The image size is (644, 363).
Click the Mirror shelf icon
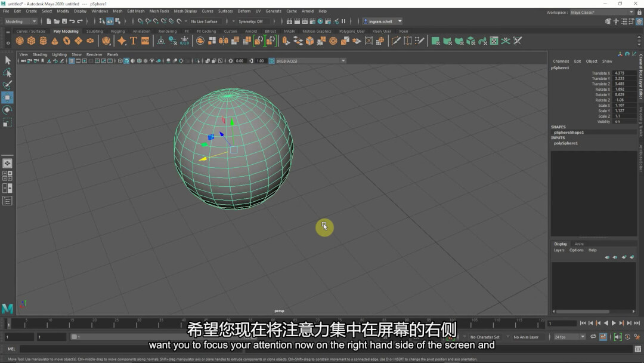coord(224,41)
